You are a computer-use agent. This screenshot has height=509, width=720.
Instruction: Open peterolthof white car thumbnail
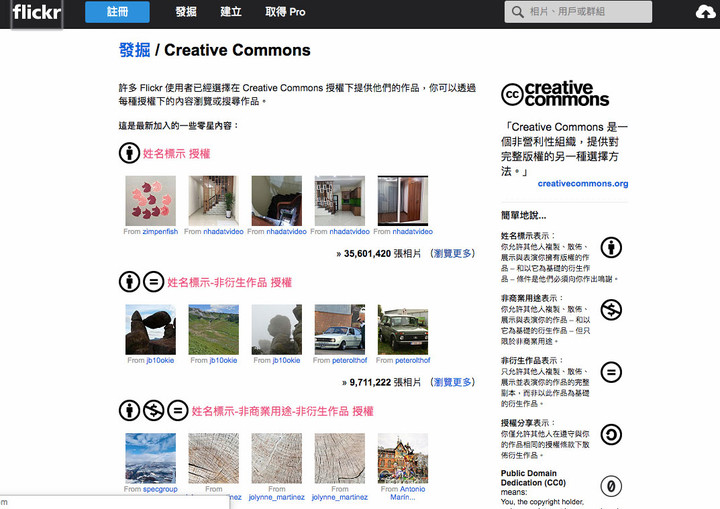[340, 329]
